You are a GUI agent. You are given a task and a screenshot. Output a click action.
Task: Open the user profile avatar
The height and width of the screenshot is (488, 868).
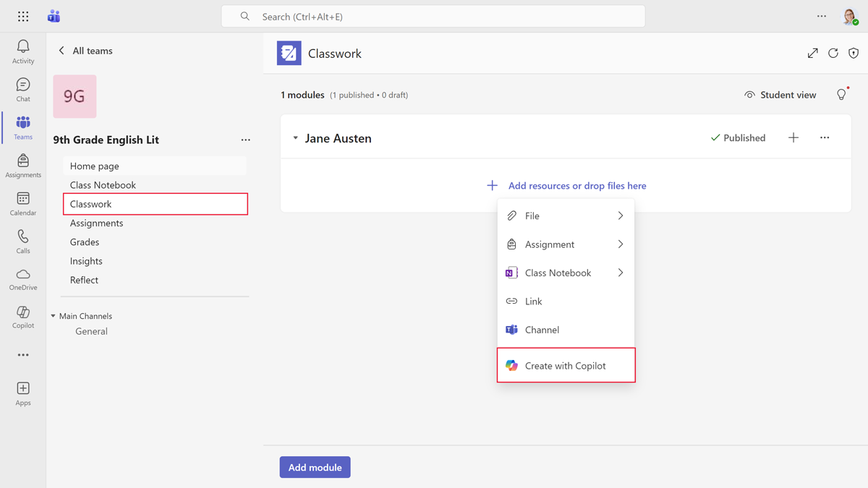coord(850,16)
